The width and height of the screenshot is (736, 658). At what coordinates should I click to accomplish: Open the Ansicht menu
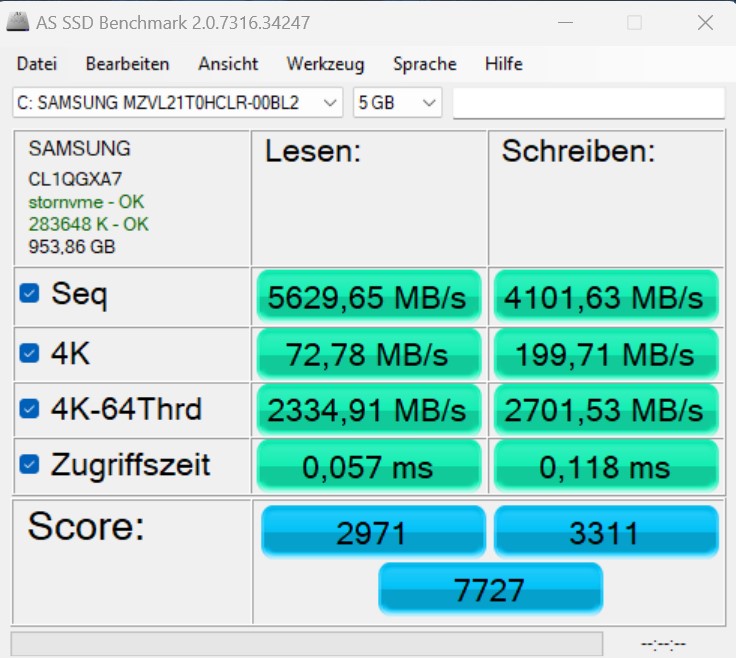(228, 64)
